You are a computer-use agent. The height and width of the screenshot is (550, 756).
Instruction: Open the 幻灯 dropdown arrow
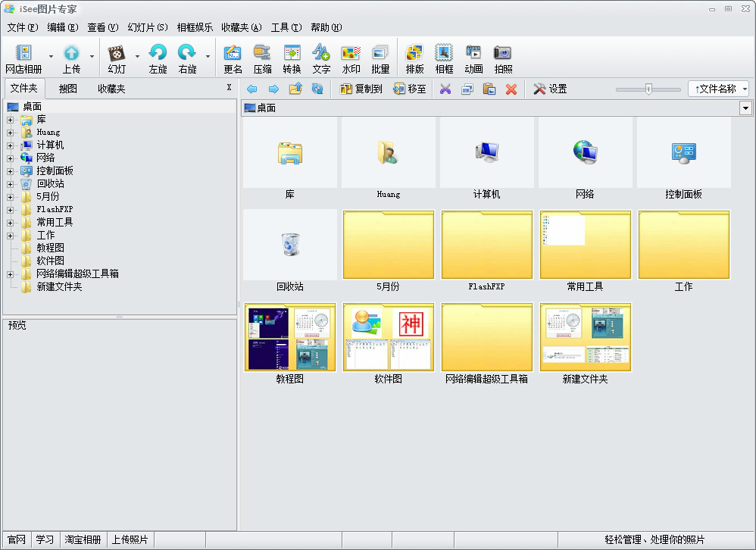click(137, 56)
